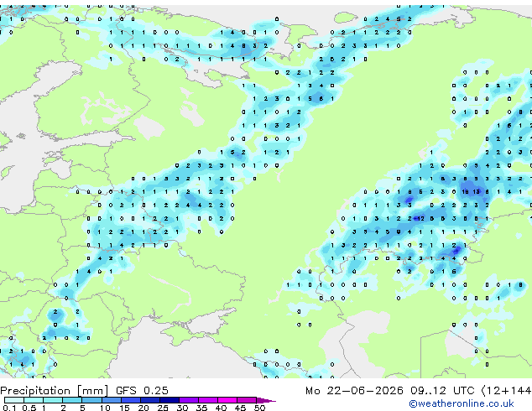Click the "0.1" legend label
Viewport: 532px width, 411px height.
(9, 408)
